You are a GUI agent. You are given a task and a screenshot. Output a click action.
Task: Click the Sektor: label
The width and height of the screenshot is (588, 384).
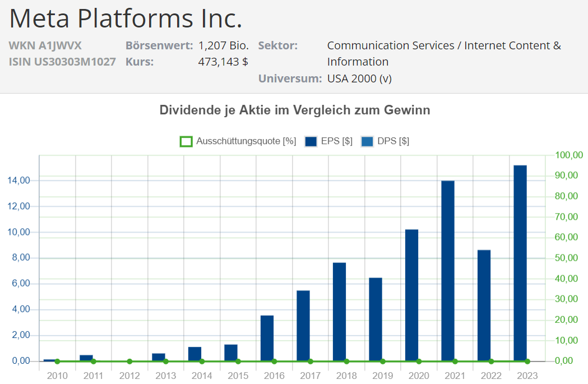[x=278, y=45]
